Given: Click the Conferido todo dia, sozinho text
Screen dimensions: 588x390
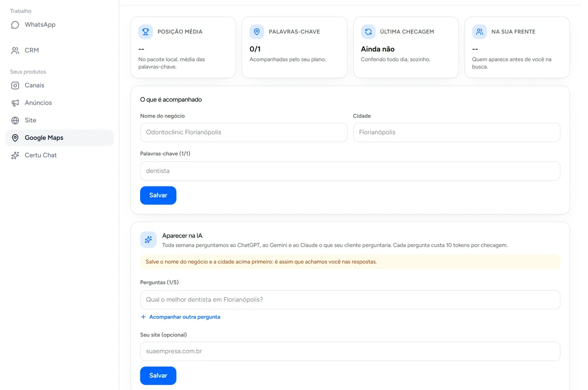Looking at the screenshot, I should [395, 59].
